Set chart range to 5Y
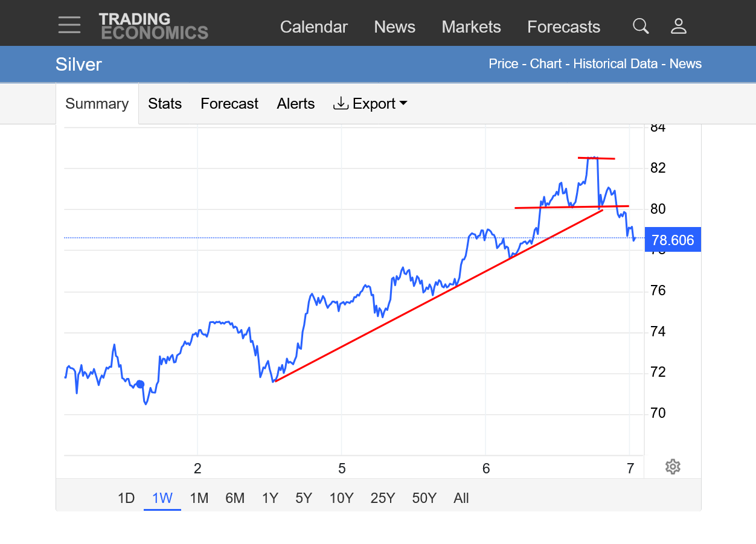The height and width of the screenshot is (544, 756). point(304,498)
